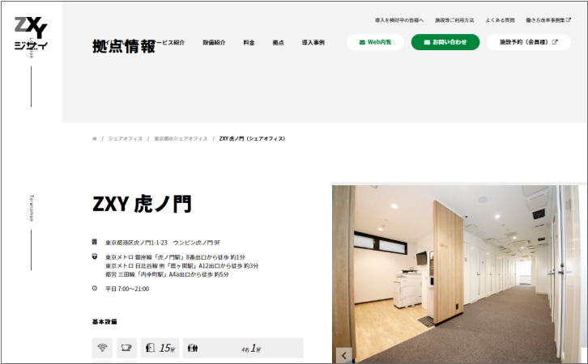Click the 拠点情報 page title
This screenshot has width=588, height=364.
124,46
